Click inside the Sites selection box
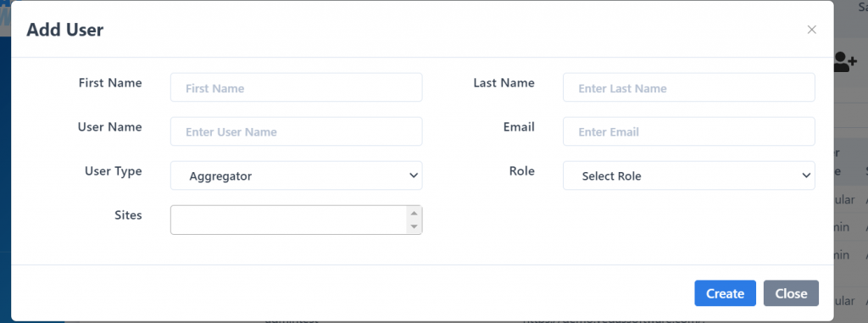The width and height of the screenshot is (868, 323). click(289, 220)
